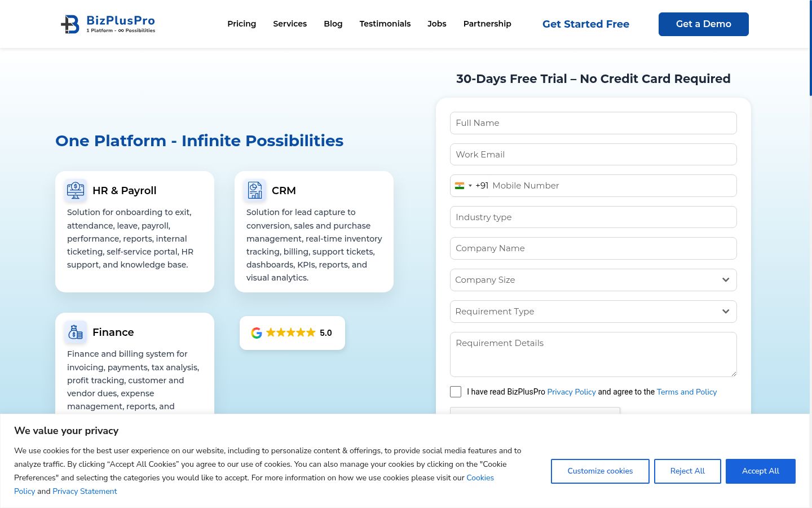Click the Google G rating icon
Image resolution: width=812 pixels, height=508 pixels.
click(x=257, y=333)
